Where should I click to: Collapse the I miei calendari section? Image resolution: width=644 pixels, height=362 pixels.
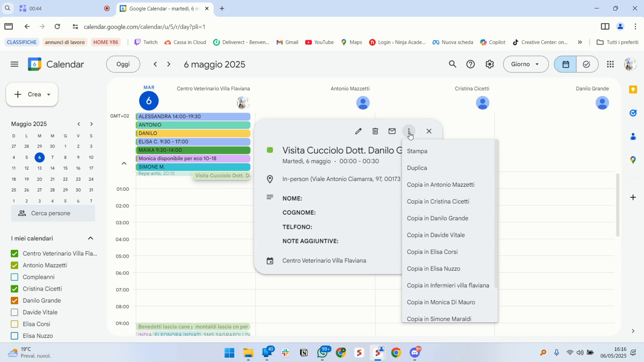91,238
